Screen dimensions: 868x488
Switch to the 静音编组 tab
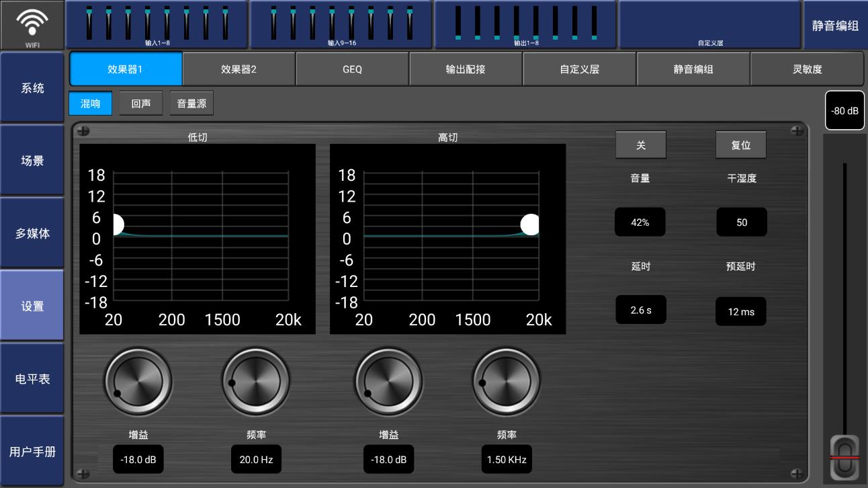(x=693, y=69)
